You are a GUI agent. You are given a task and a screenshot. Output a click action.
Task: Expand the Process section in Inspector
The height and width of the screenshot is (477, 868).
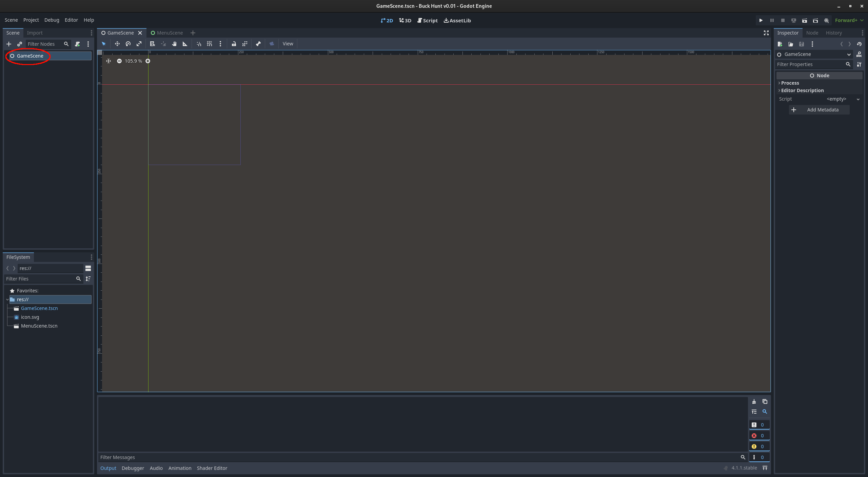[x=819, y=83]
